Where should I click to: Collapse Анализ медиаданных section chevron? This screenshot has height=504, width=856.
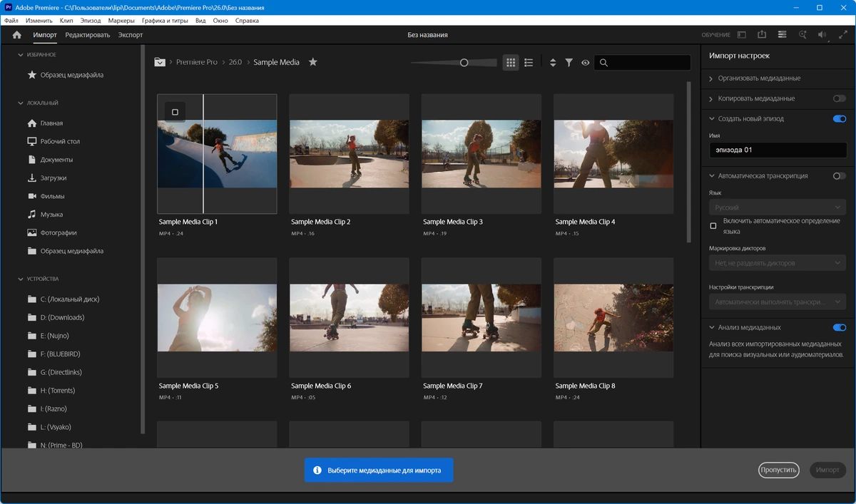tap(711, 328)
